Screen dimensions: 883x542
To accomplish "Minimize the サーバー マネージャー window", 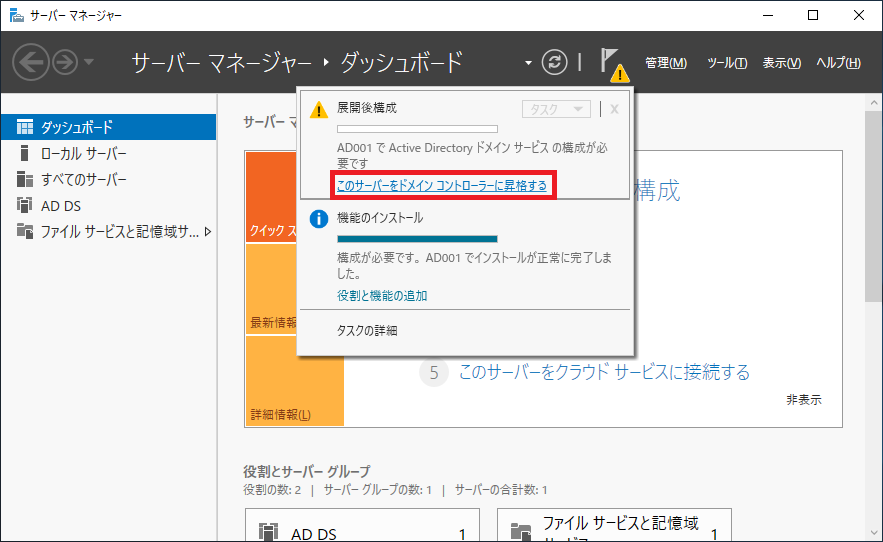I will [x=768, y=15].
